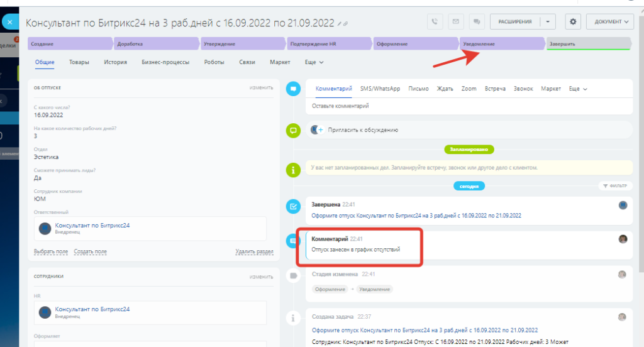This screenshot has width=644, height=347.
Task: Switch to the Общие tab
Action: 45,62
